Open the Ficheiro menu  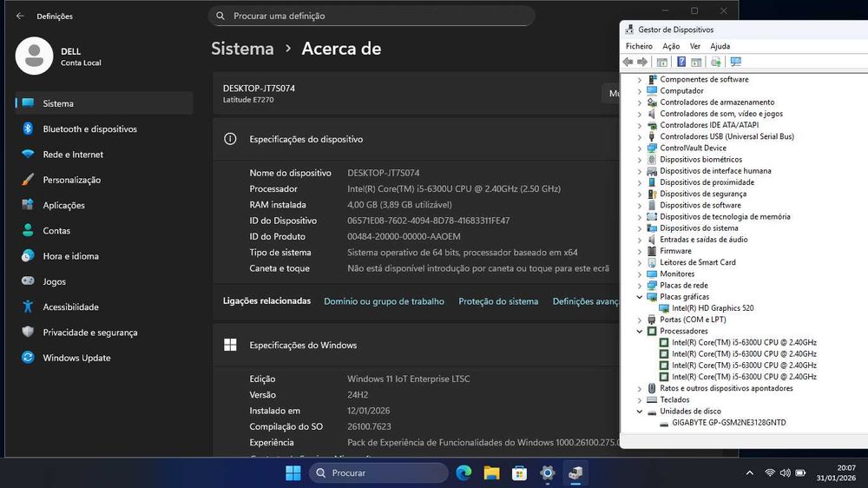(x=639, y=46)
